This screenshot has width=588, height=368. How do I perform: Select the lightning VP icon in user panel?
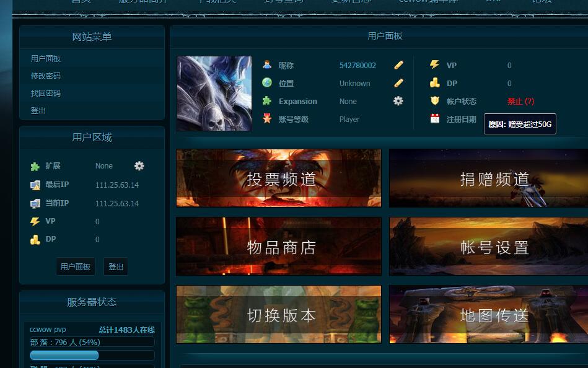click(434, 65)
